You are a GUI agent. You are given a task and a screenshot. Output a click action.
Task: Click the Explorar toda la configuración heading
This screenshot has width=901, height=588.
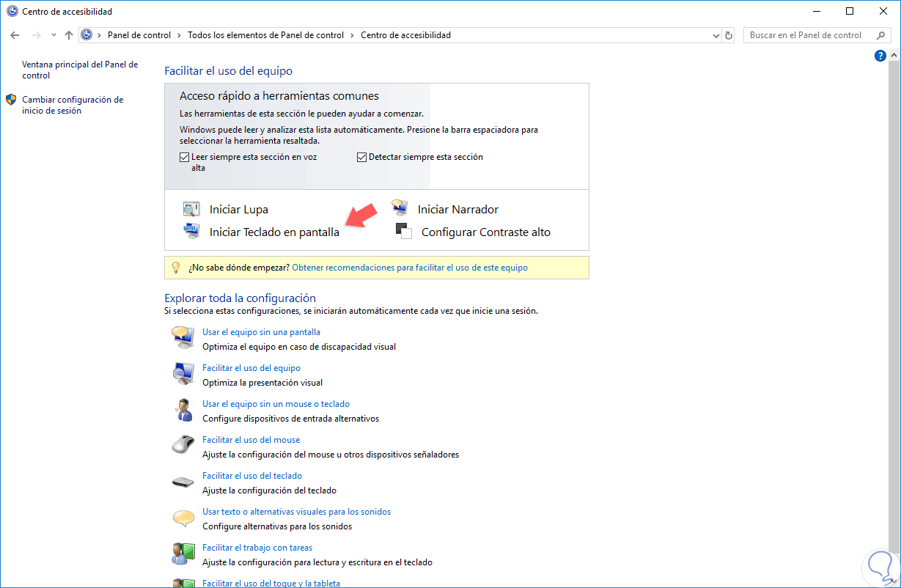240,298
